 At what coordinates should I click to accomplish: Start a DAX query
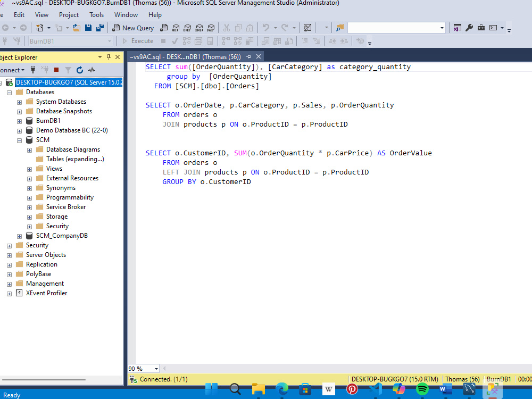211,28
